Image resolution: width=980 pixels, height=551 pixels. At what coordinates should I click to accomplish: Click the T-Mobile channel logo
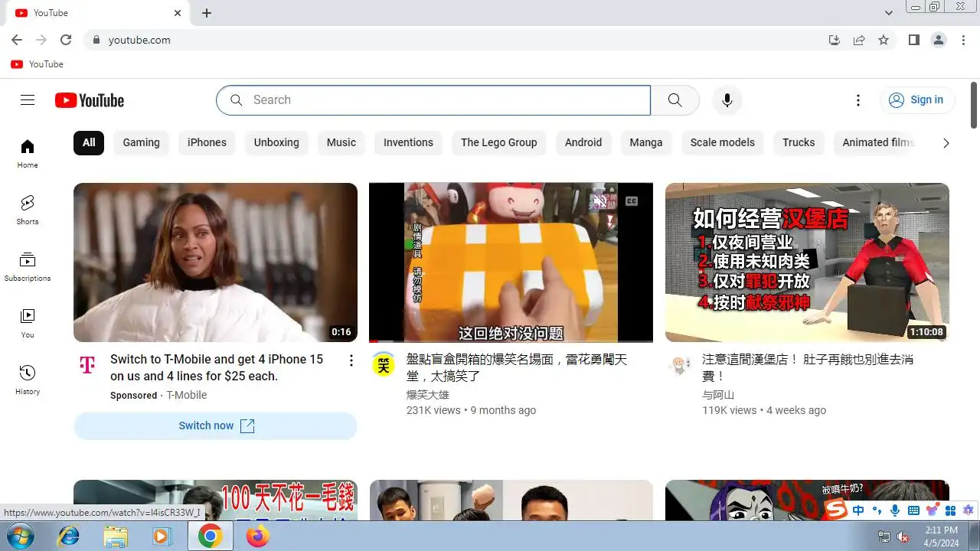coord(87,365)
